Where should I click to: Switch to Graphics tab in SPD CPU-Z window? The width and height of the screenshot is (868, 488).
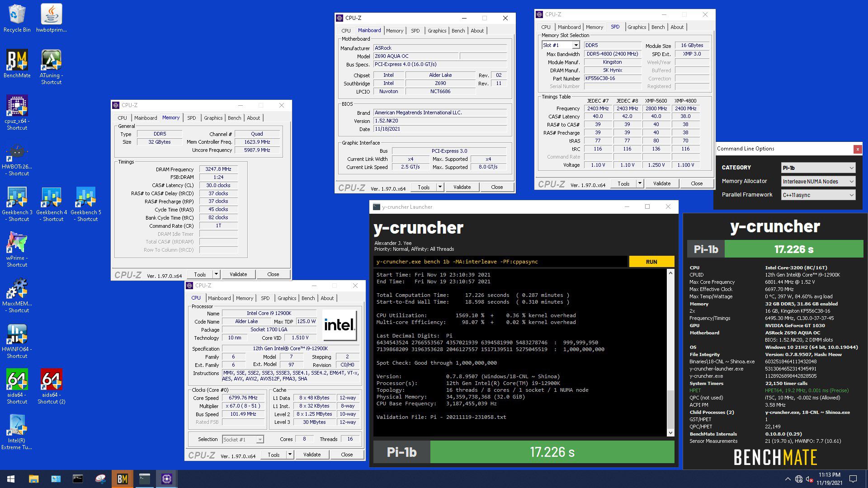click(x=637, y=27)
